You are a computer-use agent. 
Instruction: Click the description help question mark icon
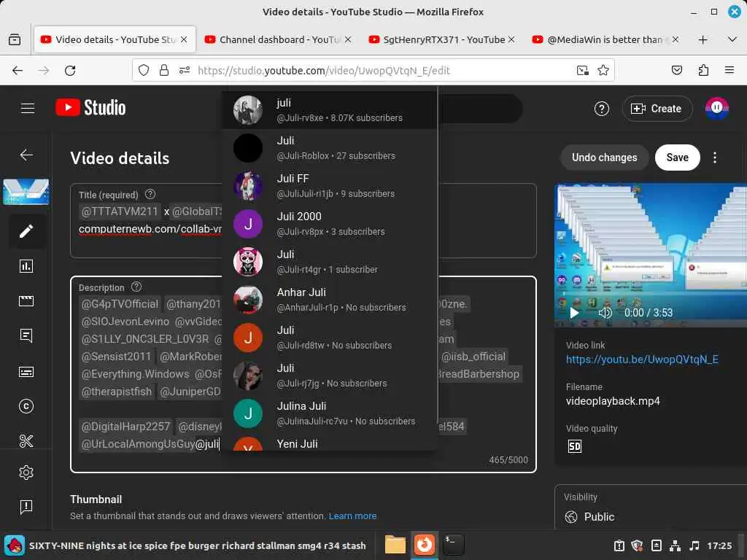click(136, 287)
